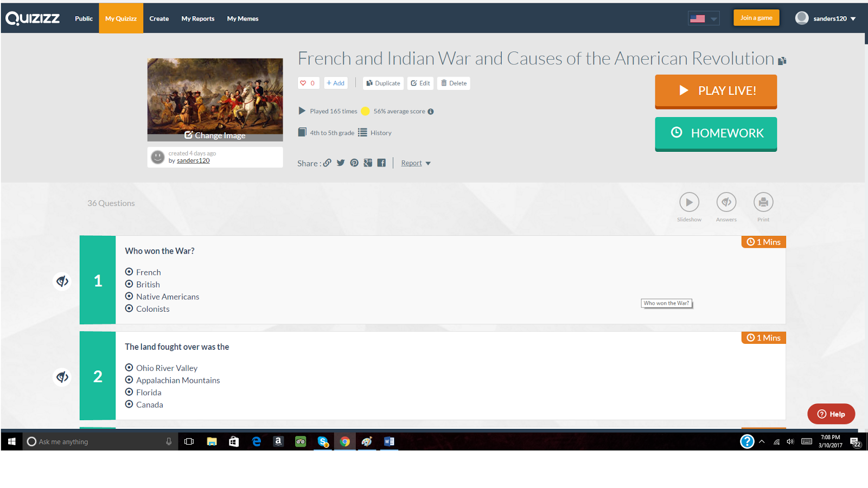The image size is (868, 488).
Task: Open the language flag dropdown
Action: (x=704, y=18)
